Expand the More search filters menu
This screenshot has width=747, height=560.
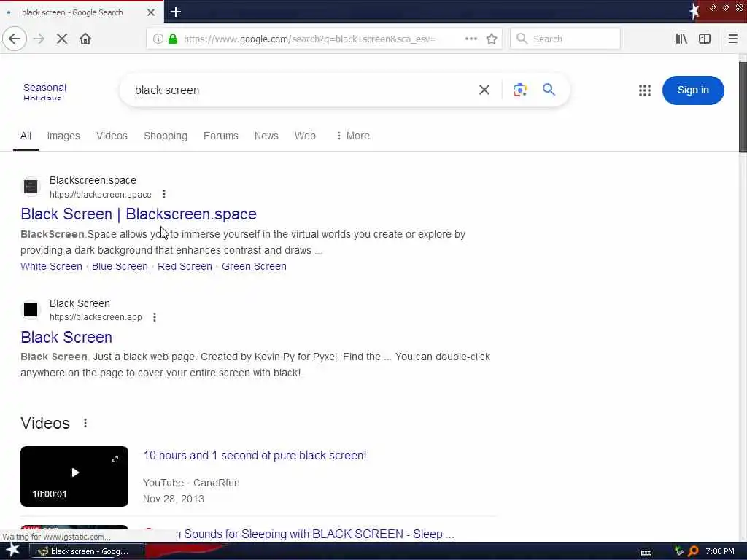coord(353,136)
